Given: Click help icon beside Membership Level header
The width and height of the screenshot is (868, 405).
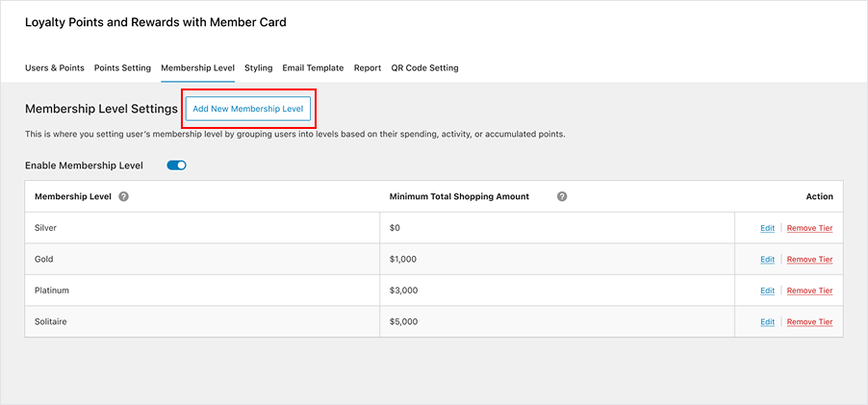Looking at the screenshot, I should 124,196.
